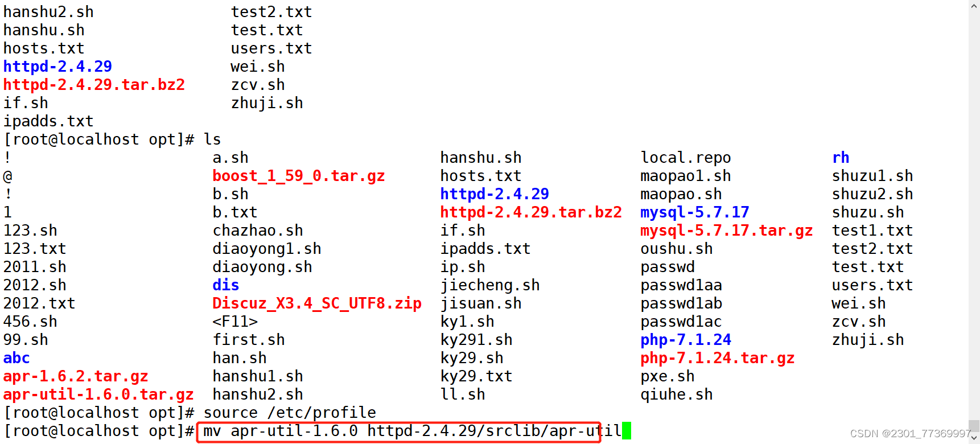Viewport: 980px width, 444px height.
Task: Click the scrollbar up arrow
Action: [x=974, y=5]
